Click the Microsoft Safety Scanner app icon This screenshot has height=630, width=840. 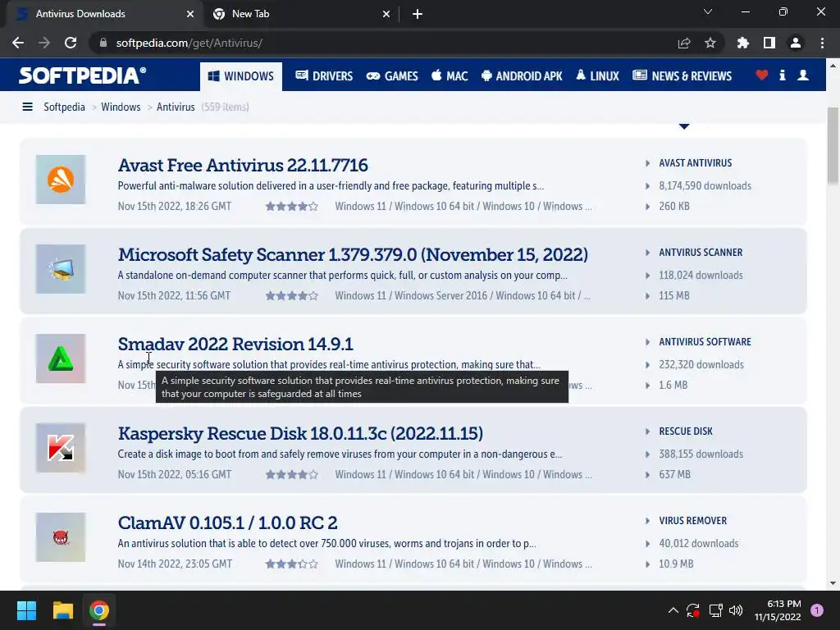pos(61,269)
